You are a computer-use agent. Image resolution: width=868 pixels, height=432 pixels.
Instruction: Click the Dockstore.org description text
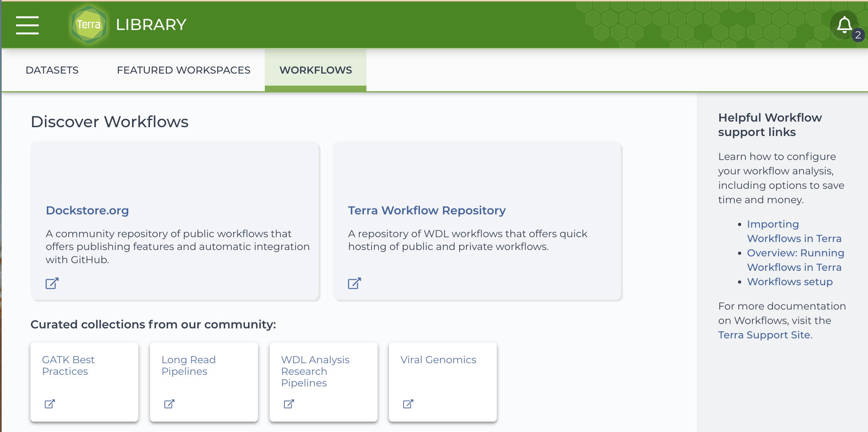pyautogui.click(x=178, y=246)
